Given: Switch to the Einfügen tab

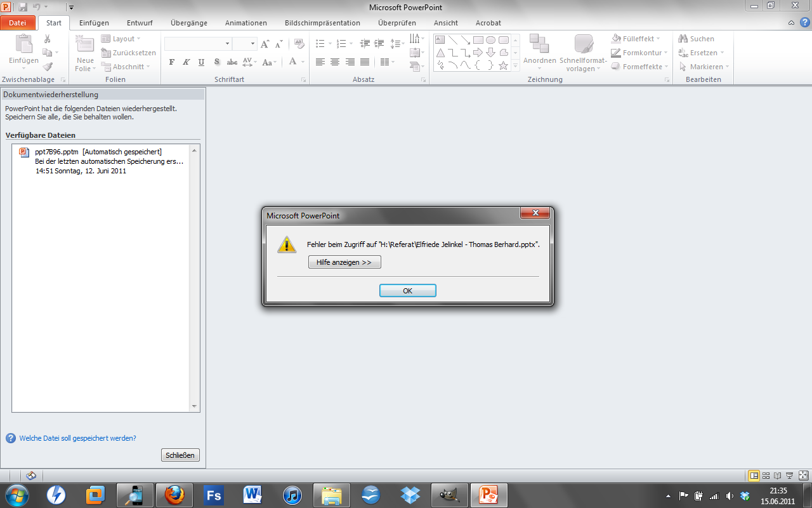Looking at the screenshot, I should (95, 23).
